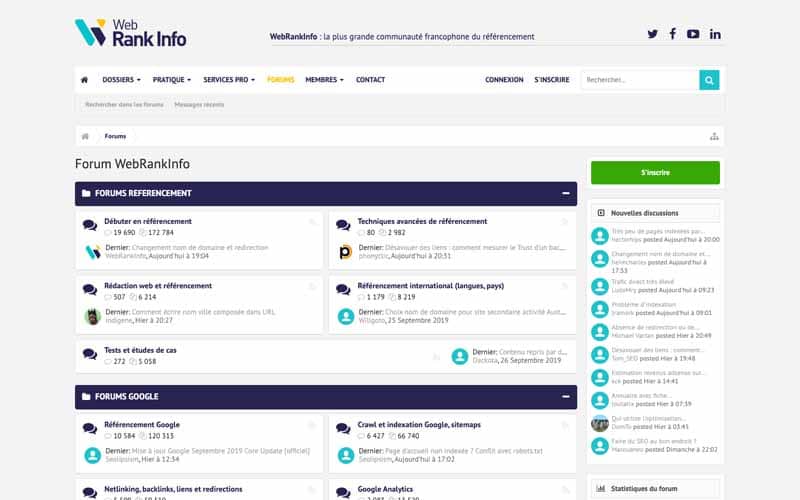This screenshot has height=500, width=800.
Task: Click the WebRankInfo avatar under Débuter en référencement
Action: click(x=92, y=252)
